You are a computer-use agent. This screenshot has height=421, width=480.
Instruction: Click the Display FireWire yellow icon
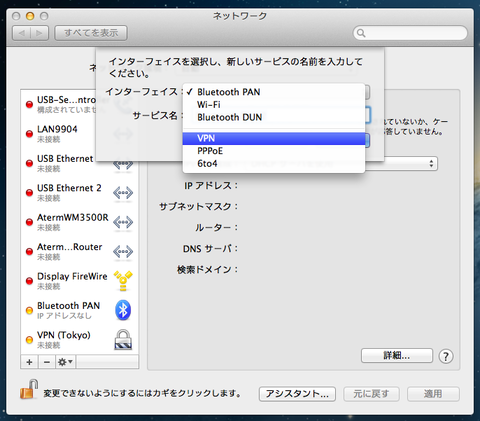(x=123, y=281)
